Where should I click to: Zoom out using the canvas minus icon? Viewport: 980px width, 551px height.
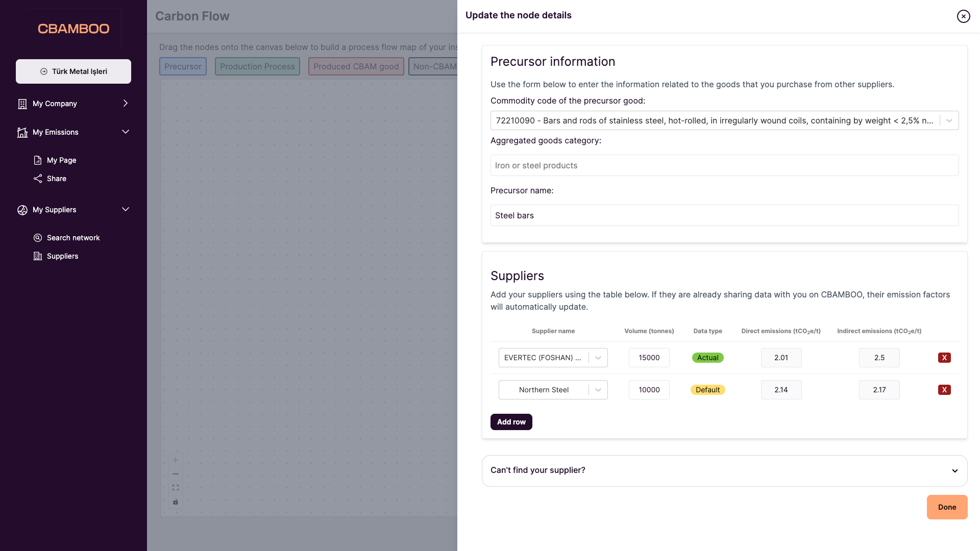(x=175, y=473)
